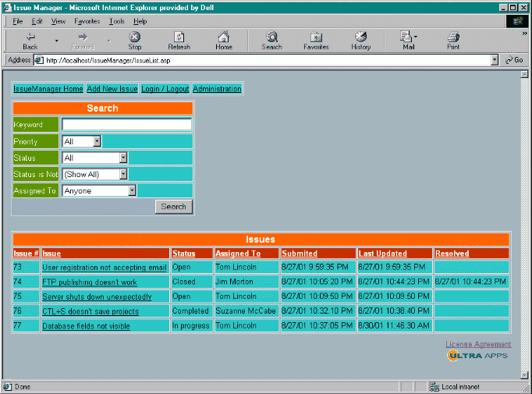Expand the Priority dropdown
532x394 pixels.
(97, 141)
